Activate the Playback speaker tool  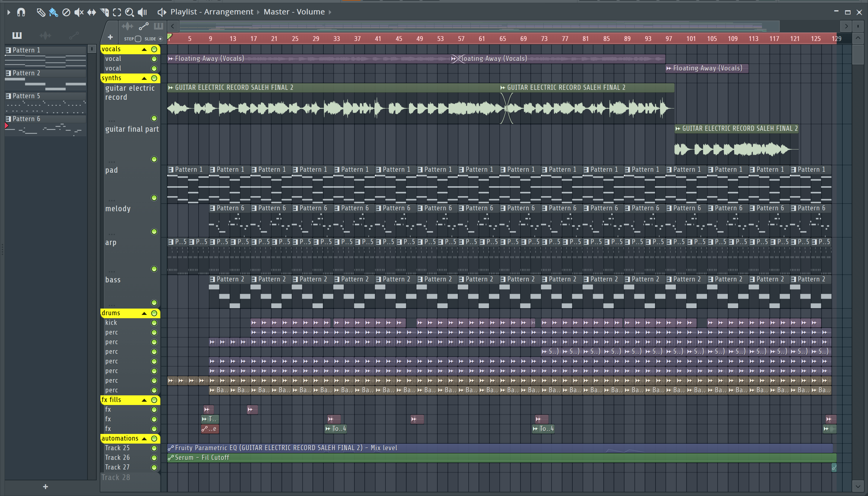pos(142,13)
